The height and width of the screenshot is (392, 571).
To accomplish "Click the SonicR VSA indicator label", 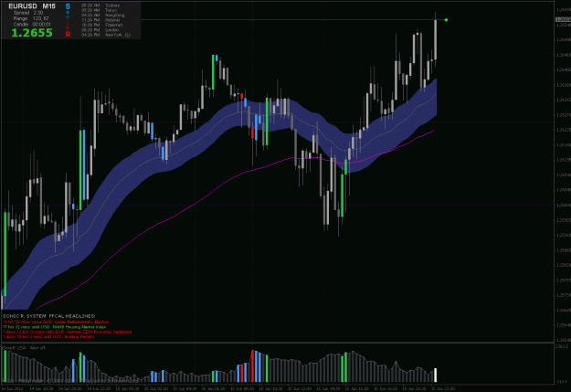I will pyautogui.click(x=25, y=348).
